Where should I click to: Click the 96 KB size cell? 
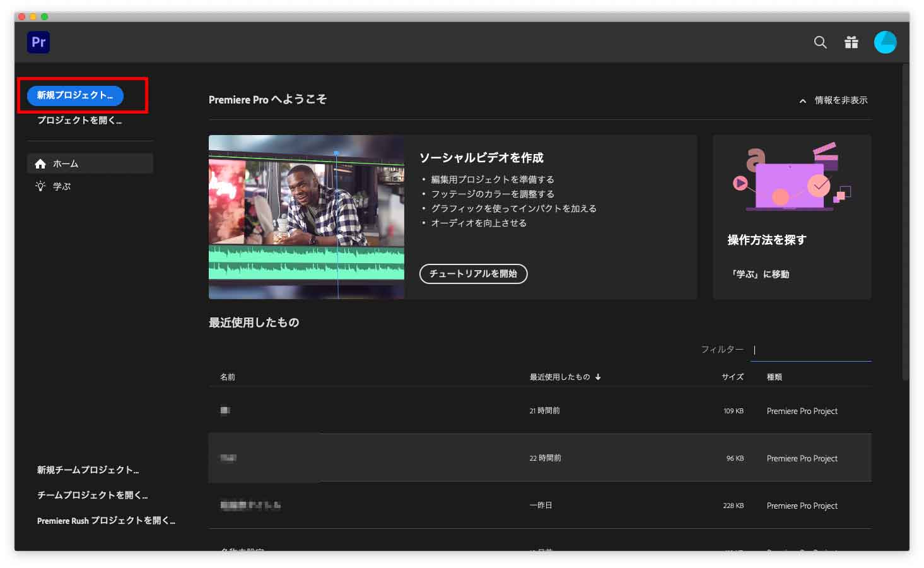735,458
